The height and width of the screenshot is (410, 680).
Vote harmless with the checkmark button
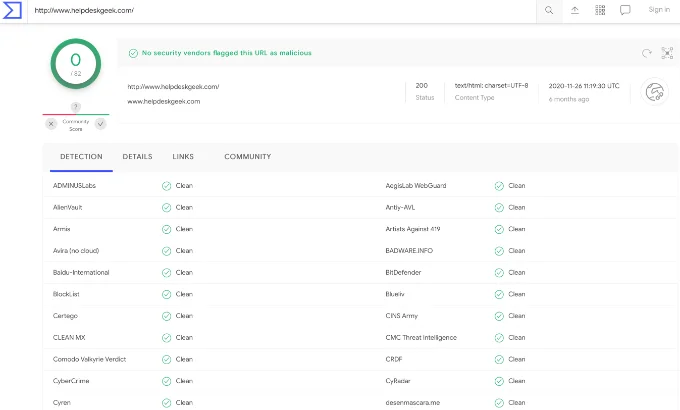click(x=101, y=124)
